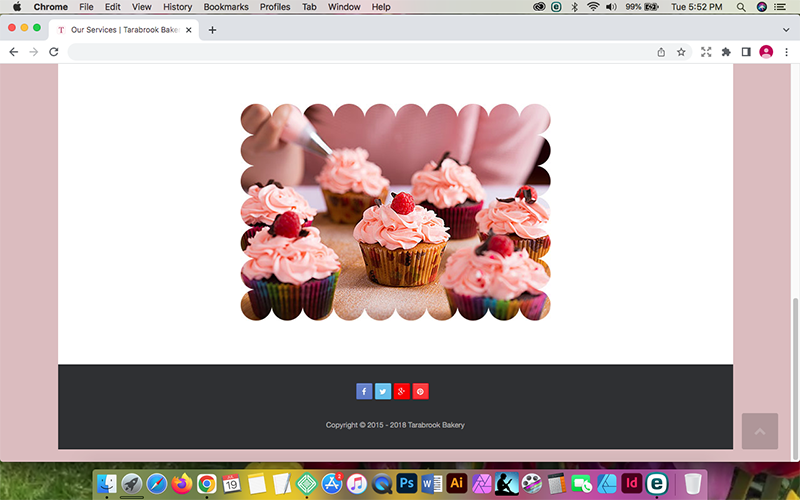Bookmark this page with star icon
Screen dimensions: 800x500
pyautogui.click(x=681, y=52)
